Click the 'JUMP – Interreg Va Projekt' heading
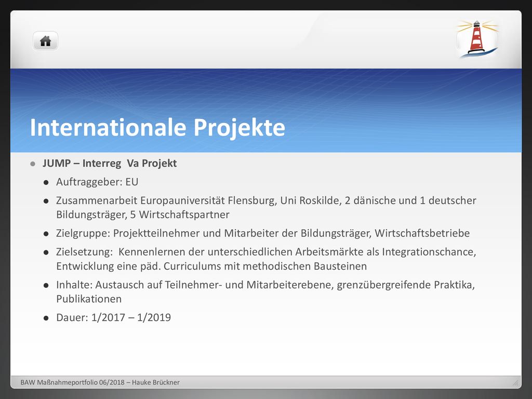 [110, 163]
